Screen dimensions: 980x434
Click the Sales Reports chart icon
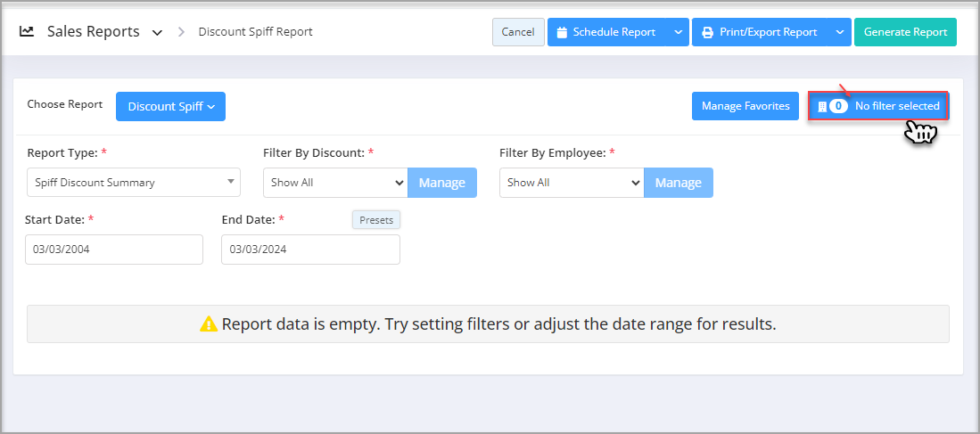click(x=26, y=31)
